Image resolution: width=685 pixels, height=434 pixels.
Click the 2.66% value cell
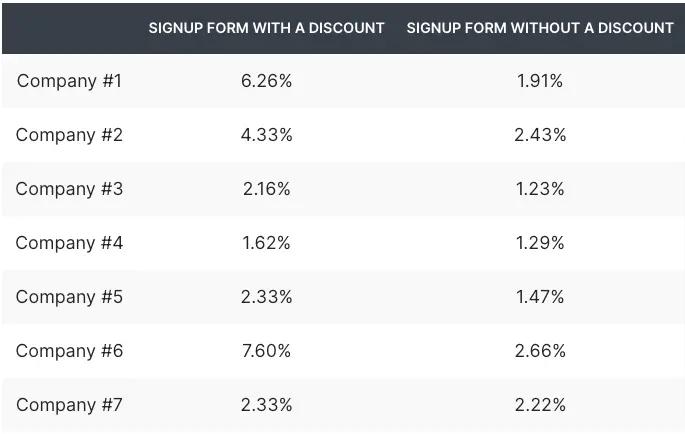[540, 351]
